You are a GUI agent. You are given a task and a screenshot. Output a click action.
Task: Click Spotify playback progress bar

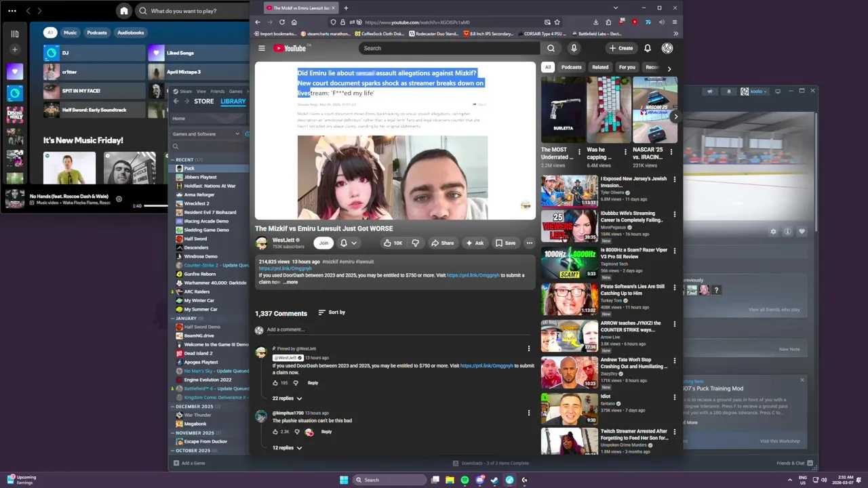(x=157, y=205)
